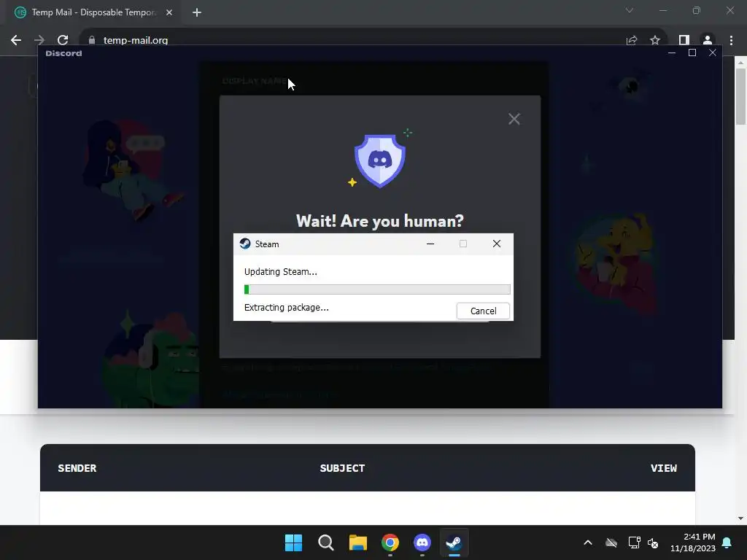This screenshot has width=747, height=560.
Task: Click the scrollbar down arrow
Action: point(740,518)
